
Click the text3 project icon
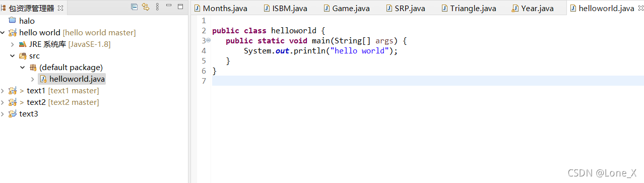coord(13,114)
